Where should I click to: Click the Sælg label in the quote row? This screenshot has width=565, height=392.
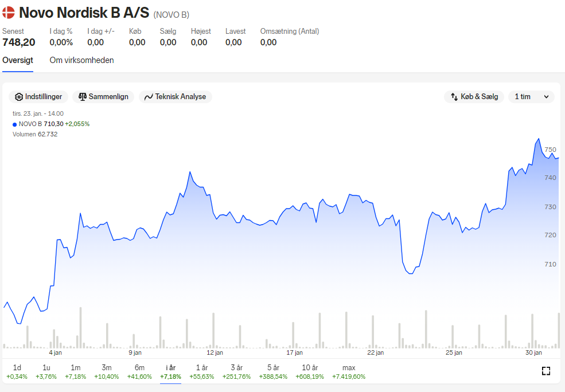click(x=168, y=32)
